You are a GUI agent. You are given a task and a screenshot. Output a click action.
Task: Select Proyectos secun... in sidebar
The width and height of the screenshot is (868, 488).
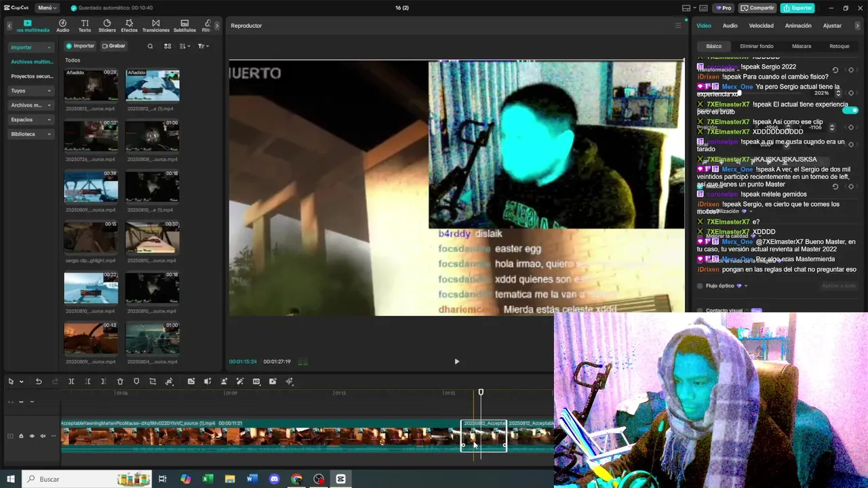coord(32,77)
